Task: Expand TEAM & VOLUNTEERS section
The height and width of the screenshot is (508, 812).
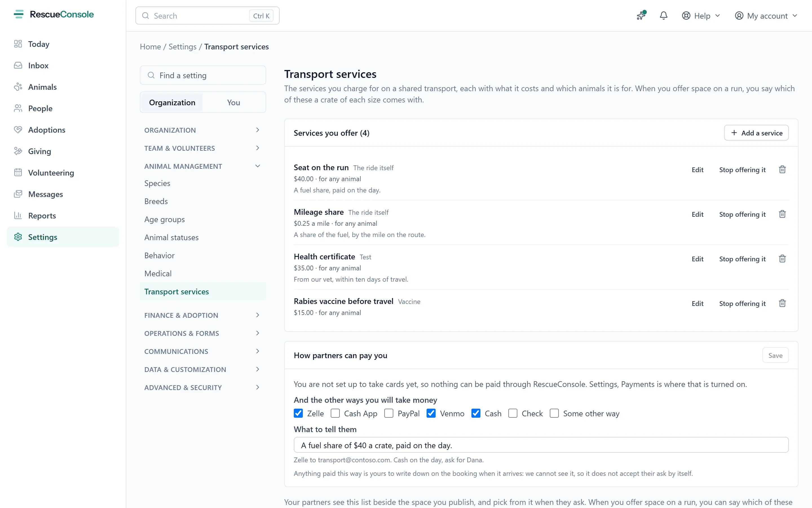Action: click(203, 148)
